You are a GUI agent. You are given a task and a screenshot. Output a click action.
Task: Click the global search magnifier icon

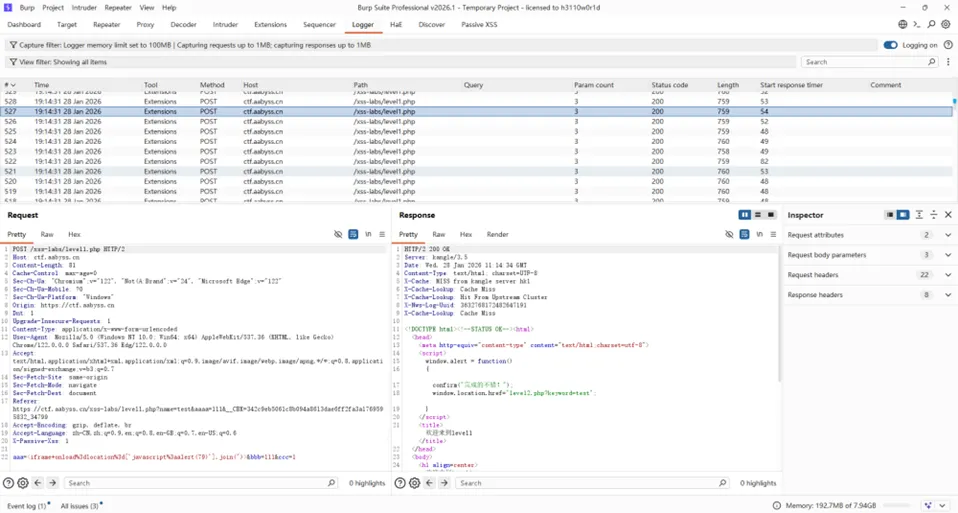[931, 24]
